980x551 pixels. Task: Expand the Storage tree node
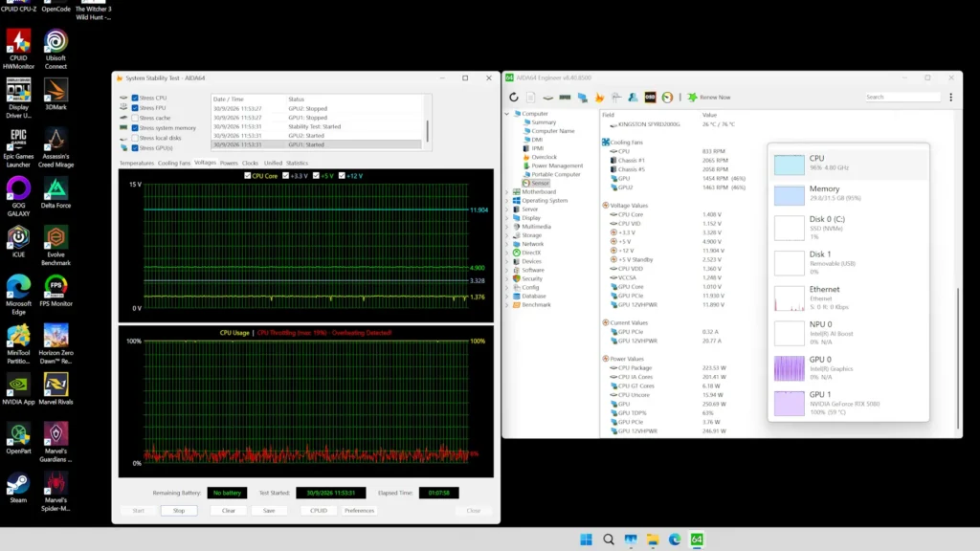pyautogui.click(x=507, y=235)
